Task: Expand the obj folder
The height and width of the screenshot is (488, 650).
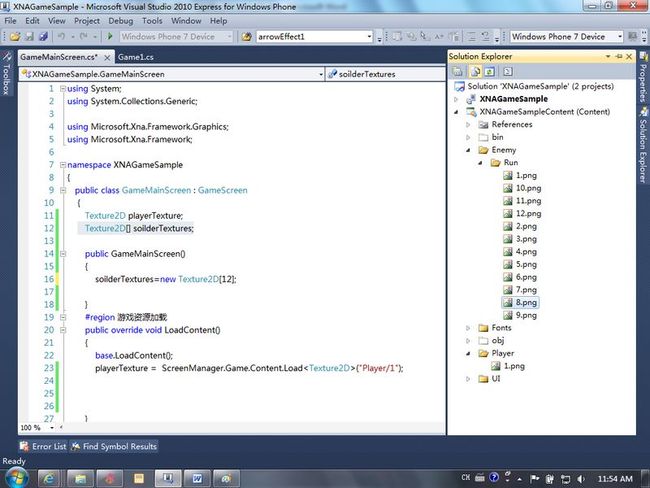Action: [468, 341]
